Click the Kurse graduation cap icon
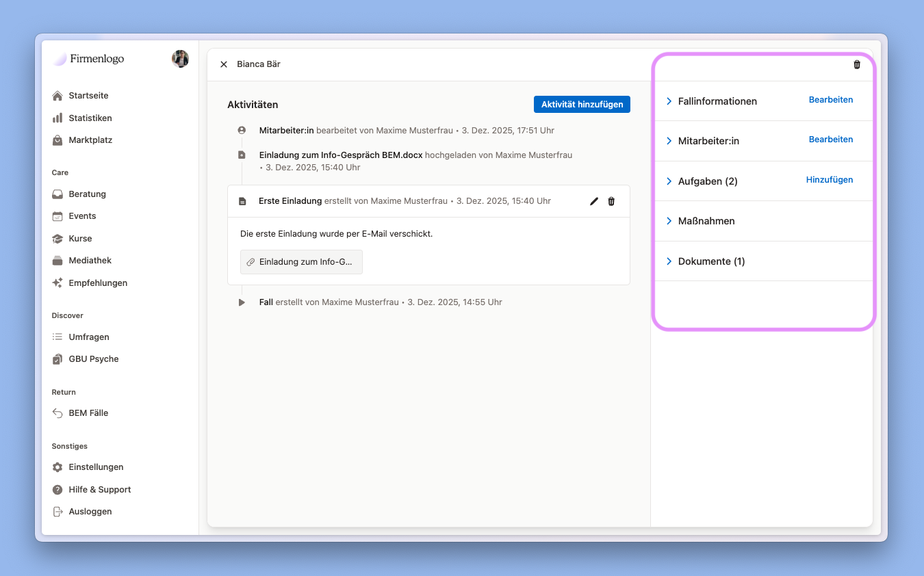Viewport: 924px width, 576px height. [57, 239]
